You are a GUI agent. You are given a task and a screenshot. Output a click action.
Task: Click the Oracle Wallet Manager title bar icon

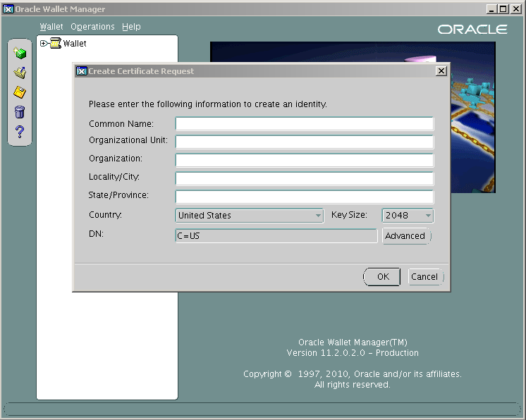8,9
